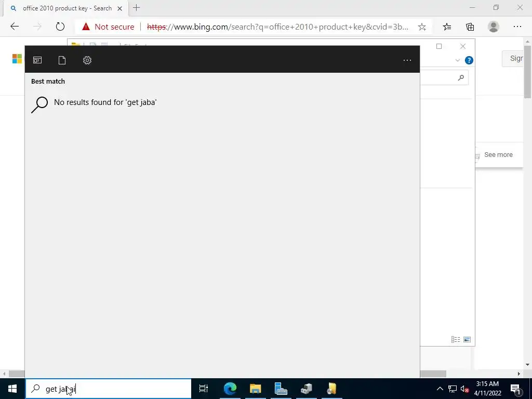Click the Windows Start button

12,389
